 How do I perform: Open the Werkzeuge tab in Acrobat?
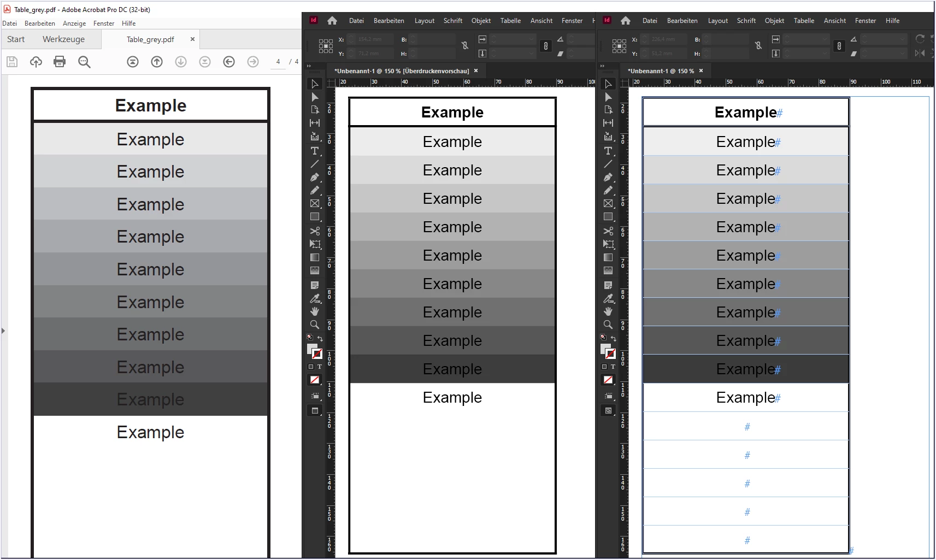point(63,39)
